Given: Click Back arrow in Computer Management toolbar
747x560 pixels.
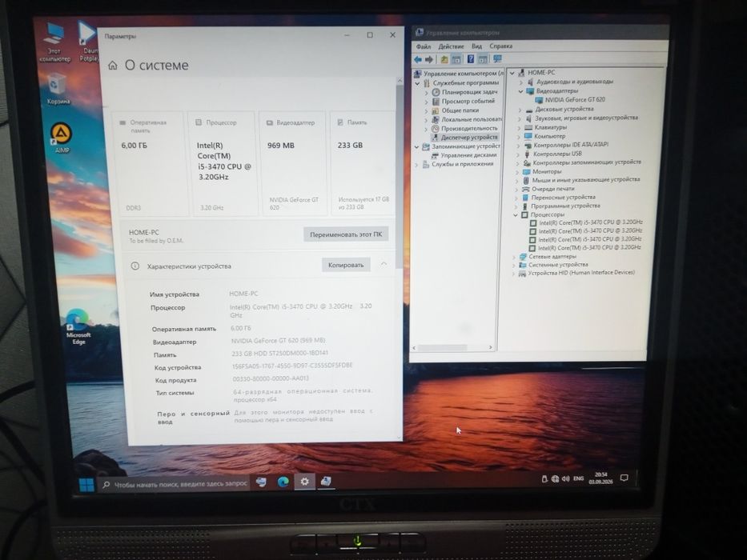Looking at the screenshot, I should point(418,59).
